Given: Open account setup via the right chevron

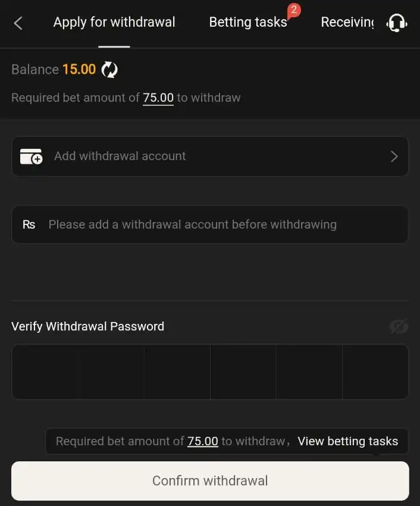Looking at the screenshot, I should tap(393, 157).
